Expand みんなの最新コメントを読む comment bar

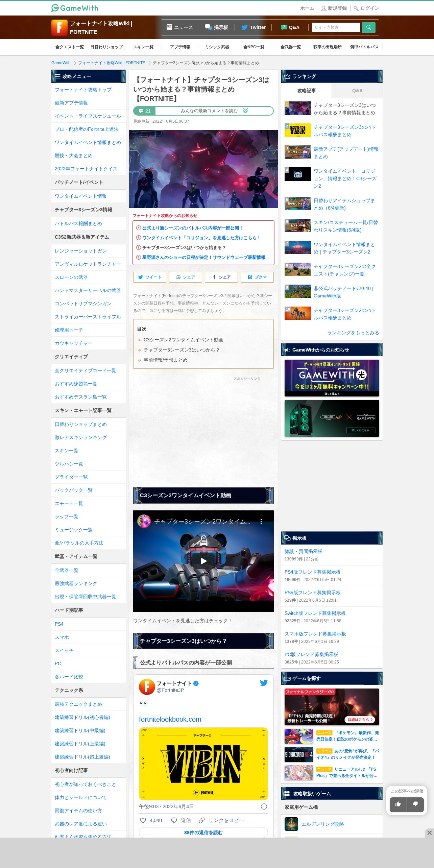point(203,111)
